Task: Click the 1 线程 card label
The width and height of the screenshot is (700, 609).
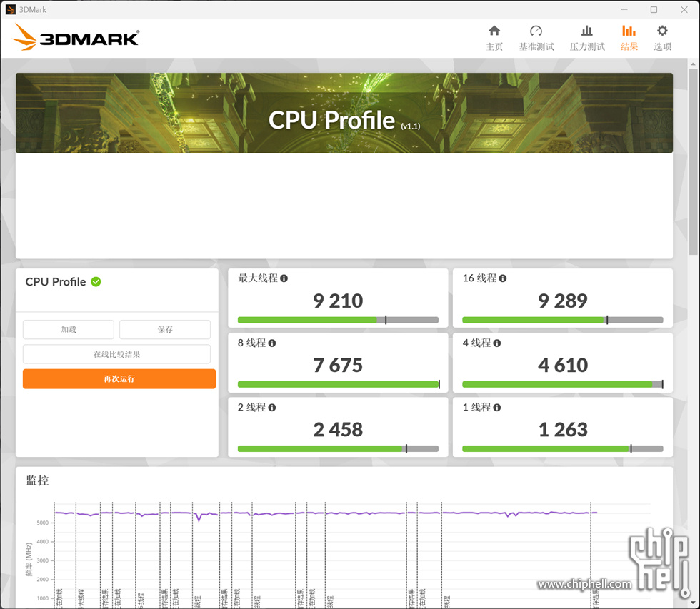Action: pos(476,408)
